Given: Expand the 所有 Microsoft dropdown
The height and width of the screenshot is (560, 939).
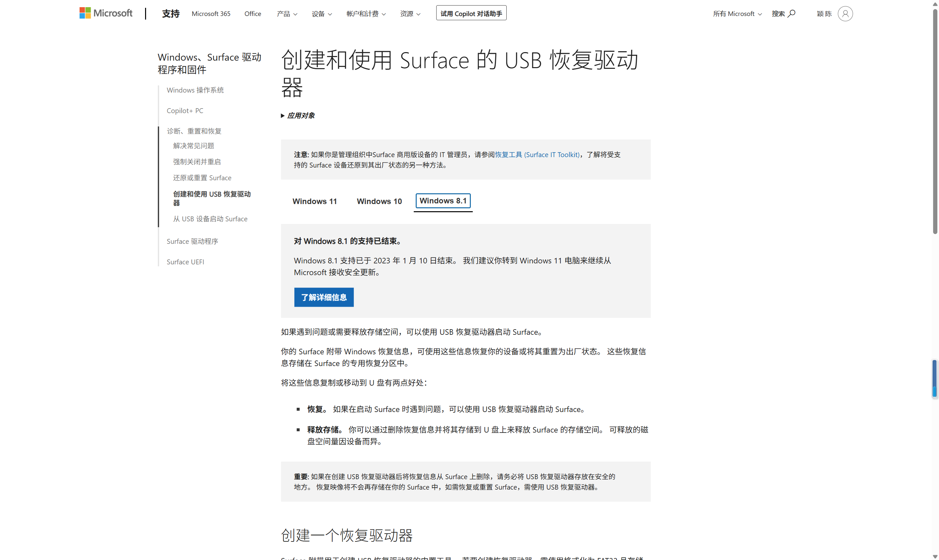Looking at the screenshot, I should pyautogui.click(x=737, y=14).
